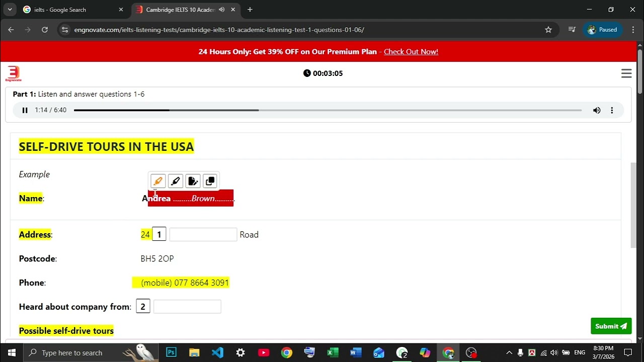This screenshot has width=644, height=362.
Task: Add a note to selected text
Action: (x=193, y=181)
